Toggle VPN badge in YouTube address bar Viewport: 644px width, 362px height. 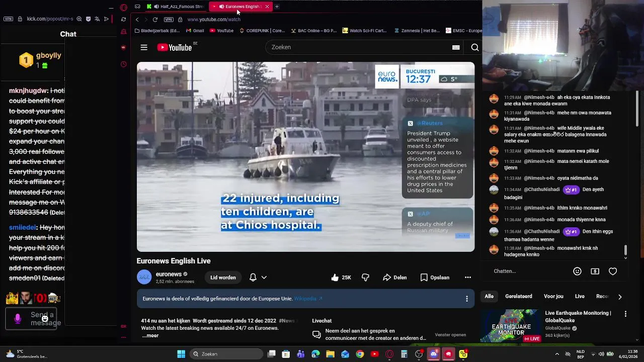point(169,20)
